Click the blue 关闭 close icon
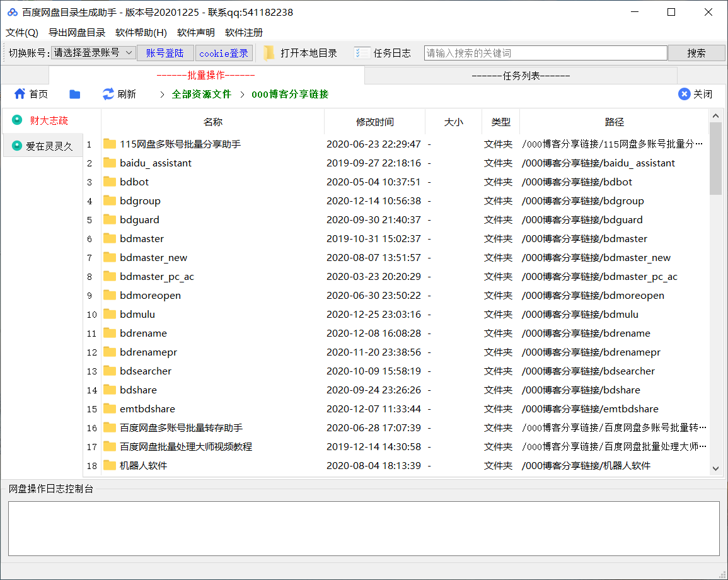 click(684, 93)
